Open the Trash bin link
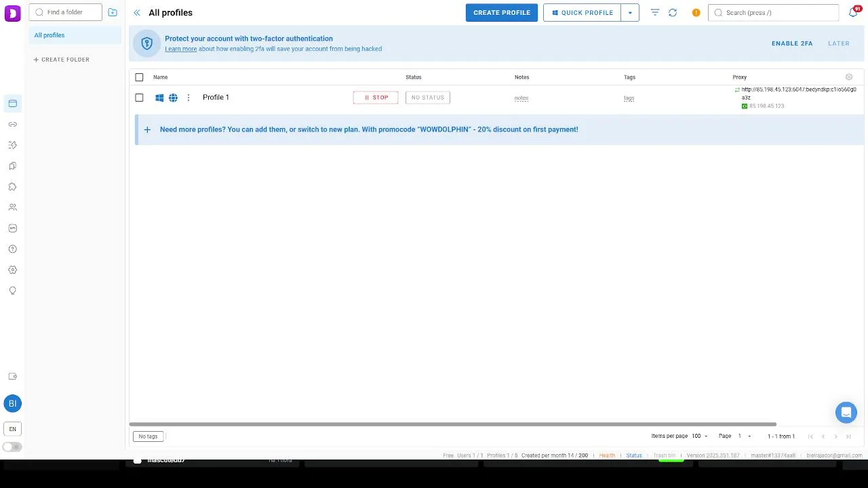 pyautogui.click(x=665, y=455)
